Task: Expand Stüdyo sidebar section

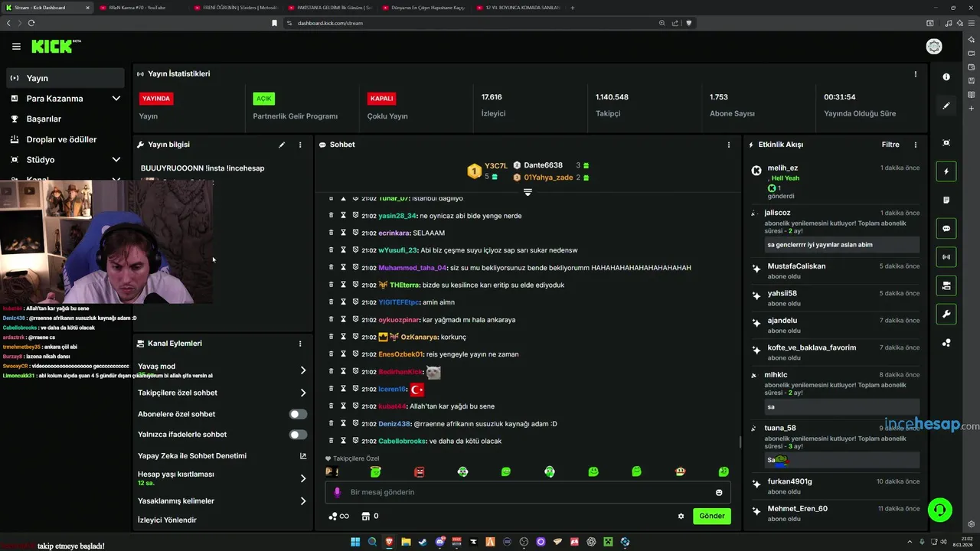Action: 116,159
